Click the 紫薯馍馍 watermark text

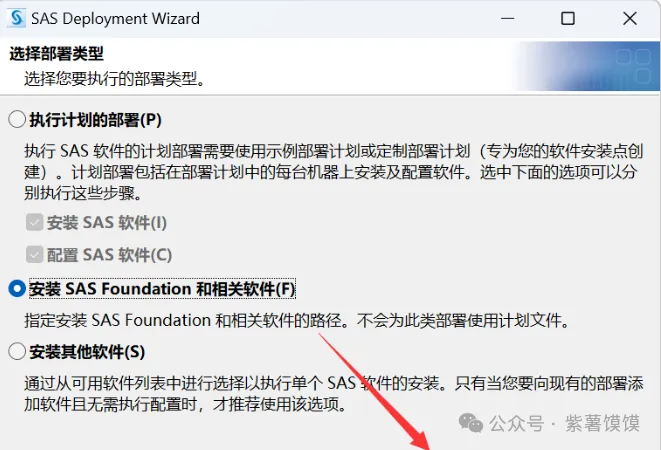(602, 423)
